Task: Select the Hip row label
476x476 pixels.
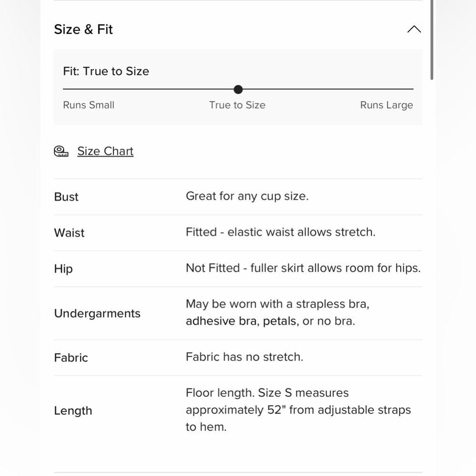Action: click(63, 269)
